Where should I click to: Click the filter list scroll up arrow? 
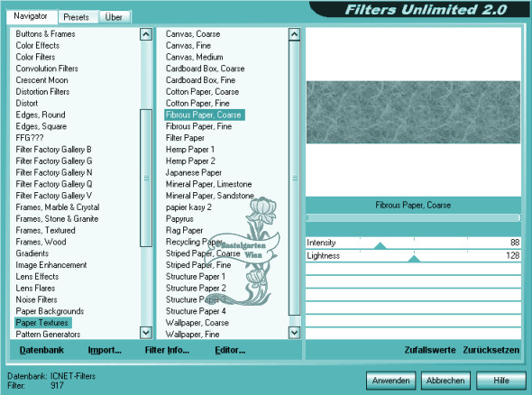click(x=294, y=34)
